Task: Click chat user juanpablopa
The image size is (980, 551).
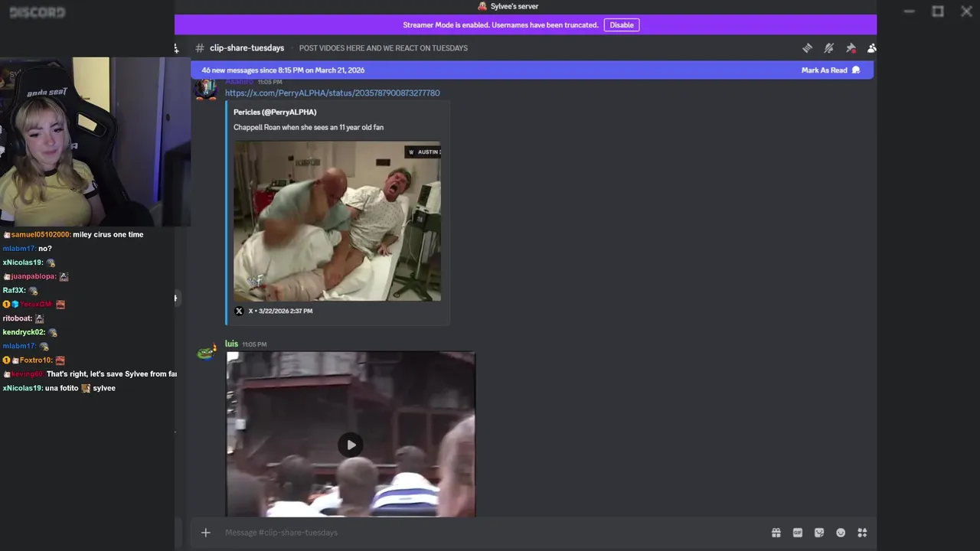Action: (33, 276)
